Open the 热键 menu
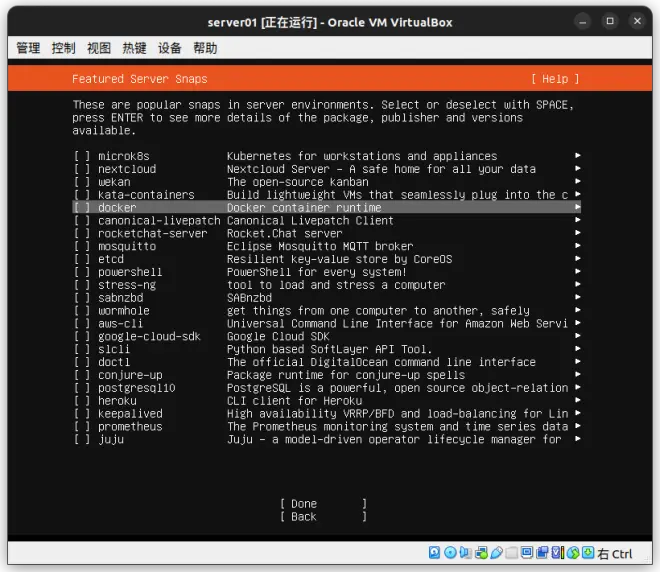 point(134,48)
